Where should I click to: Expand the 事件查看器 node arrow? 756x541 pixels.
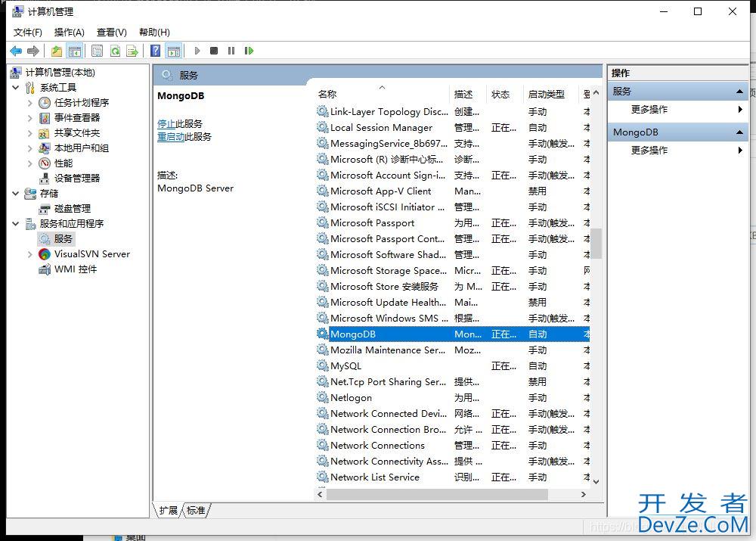[30, 118]
